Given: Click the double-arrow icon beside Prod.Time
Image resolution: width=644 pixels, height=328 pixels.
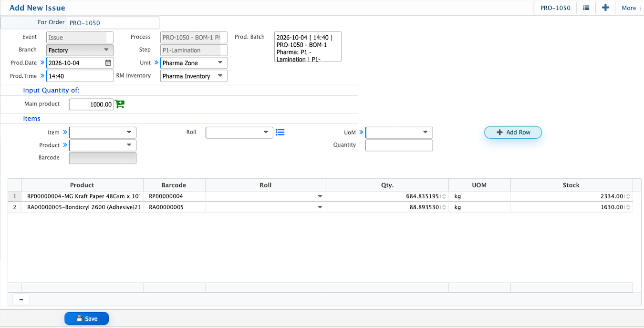Looking at the screenshot, I should 42,76.
